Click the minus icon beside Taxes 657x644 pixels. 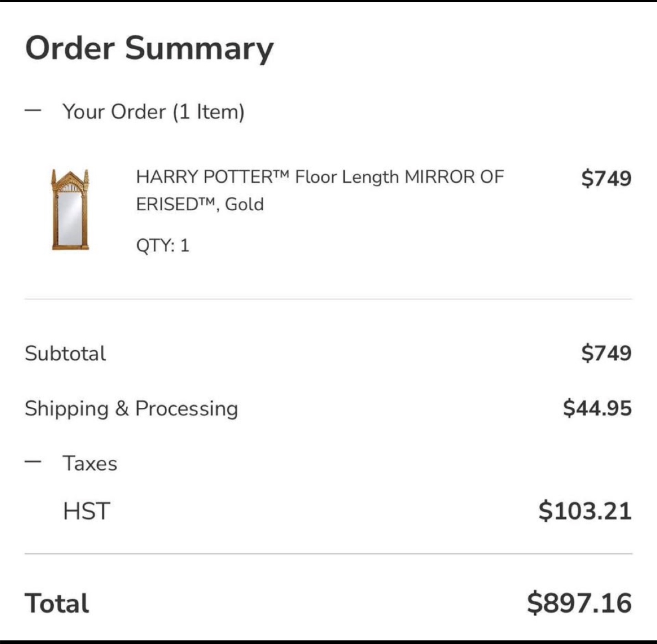(x=33, y=462)
